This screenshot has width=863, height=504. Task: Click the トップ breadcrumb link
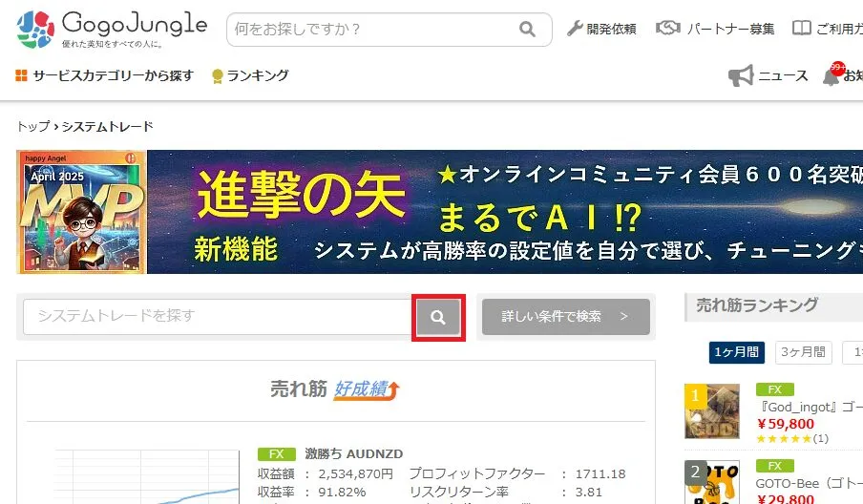coord(32,127)
